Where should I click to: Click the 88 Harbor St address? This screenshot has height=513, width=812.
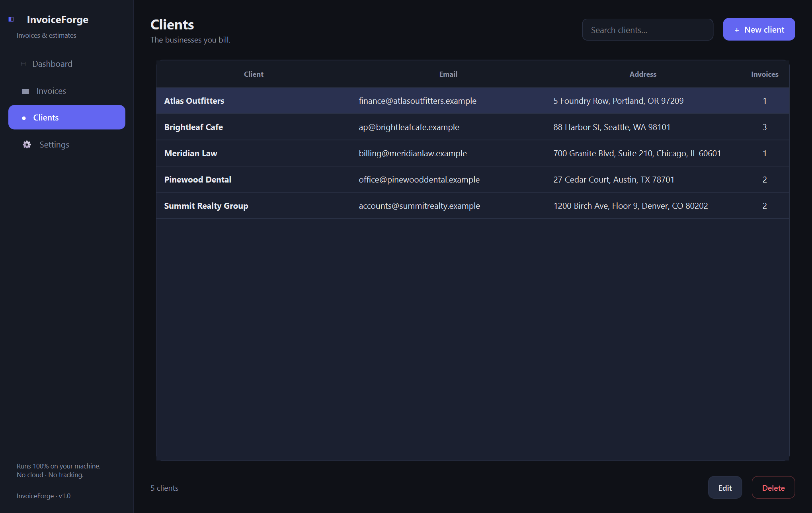[x=612, y=127]
